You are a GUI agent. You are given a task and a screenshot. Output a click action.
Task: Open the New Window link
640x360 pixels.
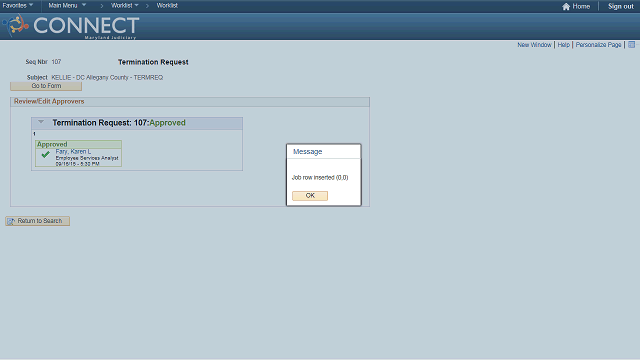pyautogui.click(x=534, y=44)
